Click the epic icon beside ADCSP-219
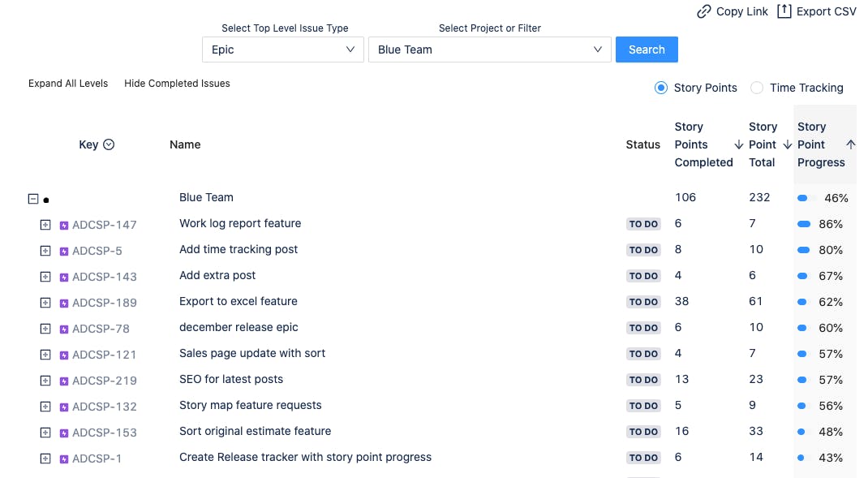Screen dimensions: 868x478 (64, 381)
